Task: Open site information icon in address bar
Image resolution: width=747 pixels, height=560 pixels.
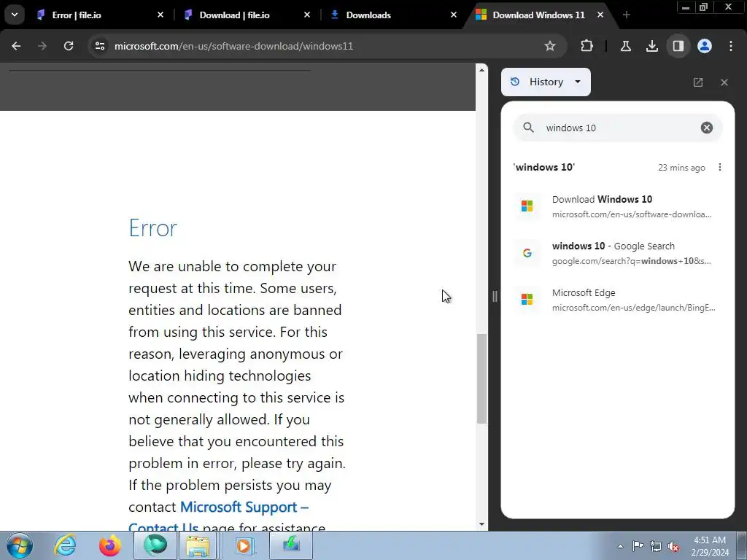Action: (99, 46)
